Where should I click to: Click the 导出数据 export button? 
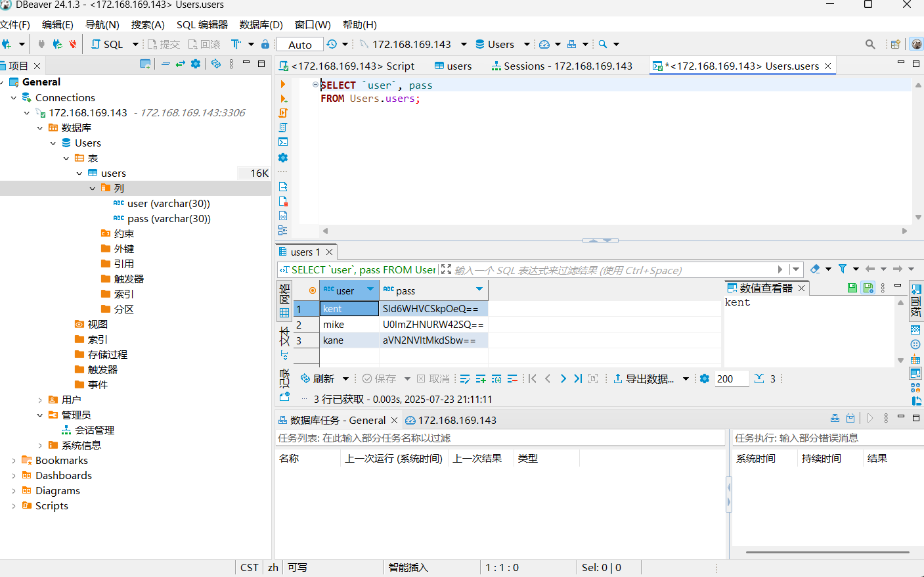tap(644, 379)
